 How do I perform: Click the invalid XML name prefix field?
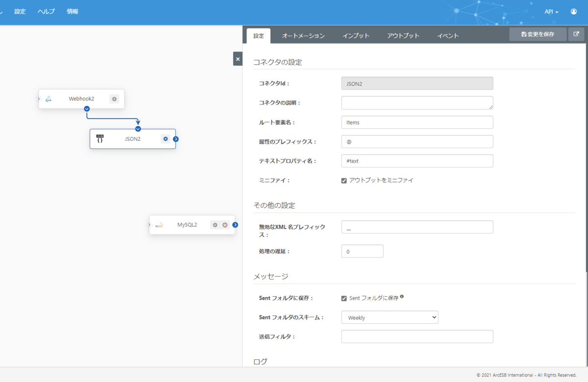[417, 227]
